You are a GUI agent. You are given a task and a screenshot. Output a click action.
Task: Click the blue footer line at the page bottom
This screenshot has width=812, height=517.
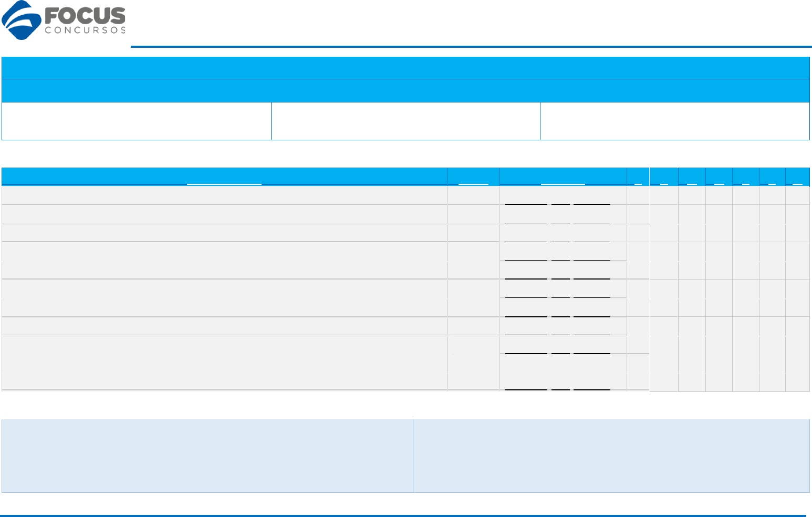(403, 515)
